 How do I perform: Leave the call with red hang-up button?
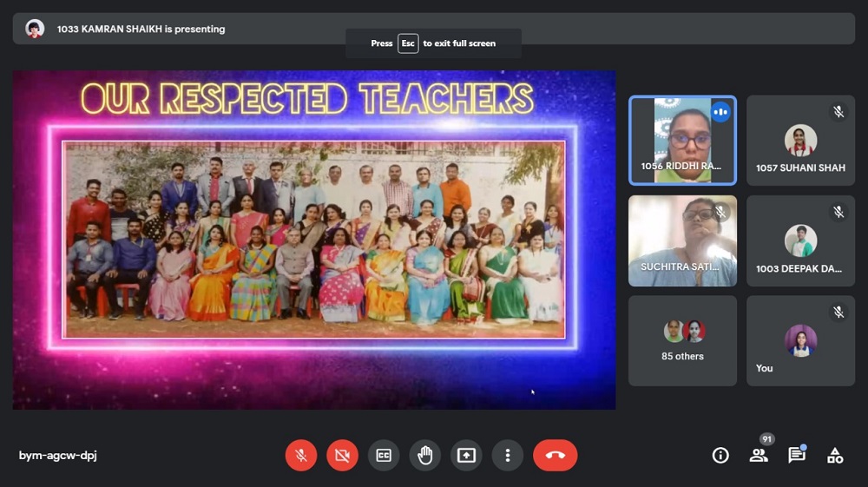(x=555, y=455)
